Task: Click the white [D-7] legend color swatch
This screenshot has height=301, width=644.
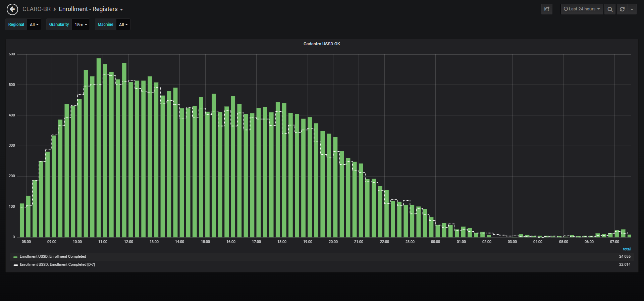Action: point(15,265)
